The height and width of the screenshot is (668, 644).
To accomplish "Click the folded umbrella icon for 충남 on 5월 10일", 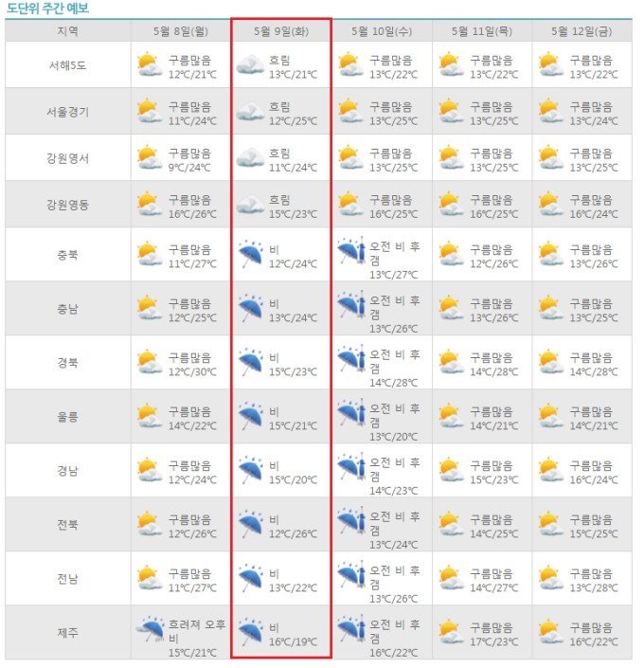I will (x=351, y=305).
